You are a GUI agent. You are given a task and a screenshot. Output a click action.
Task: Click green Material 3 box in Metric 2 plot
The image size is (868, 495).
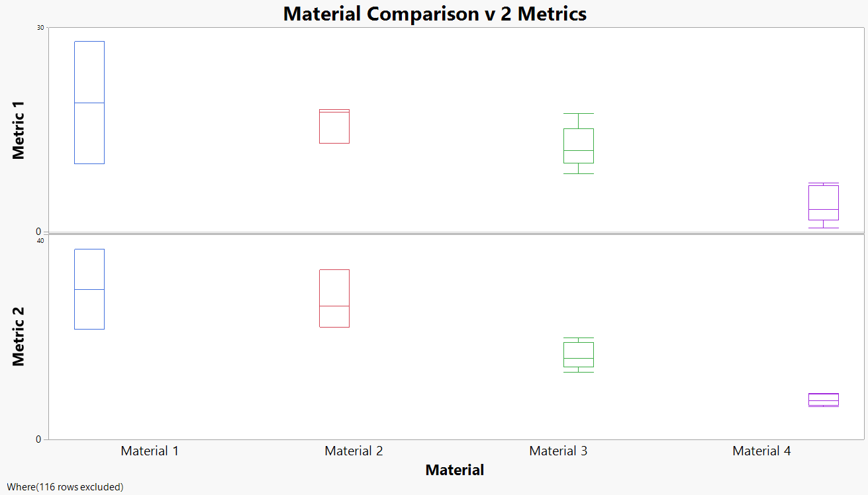pyautogui.click(x=579, y=354)
